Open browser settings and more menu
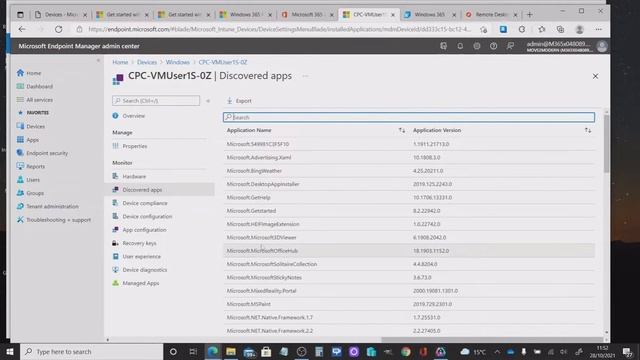This screenshot has height=360, width=640. click(598, 29)
